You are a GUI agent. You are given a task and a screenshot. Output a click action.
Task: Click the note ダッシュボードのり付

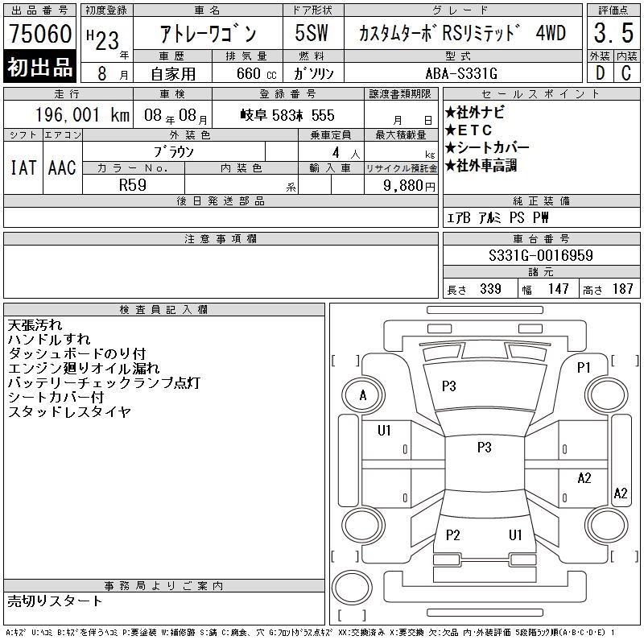click(x=76, y=354)
